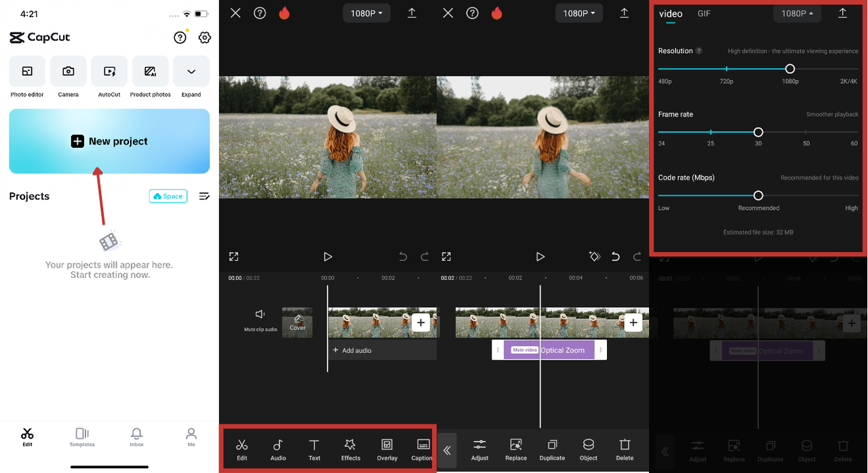Click the Space cloud button

pyautogui.click(x=168, y=197)
